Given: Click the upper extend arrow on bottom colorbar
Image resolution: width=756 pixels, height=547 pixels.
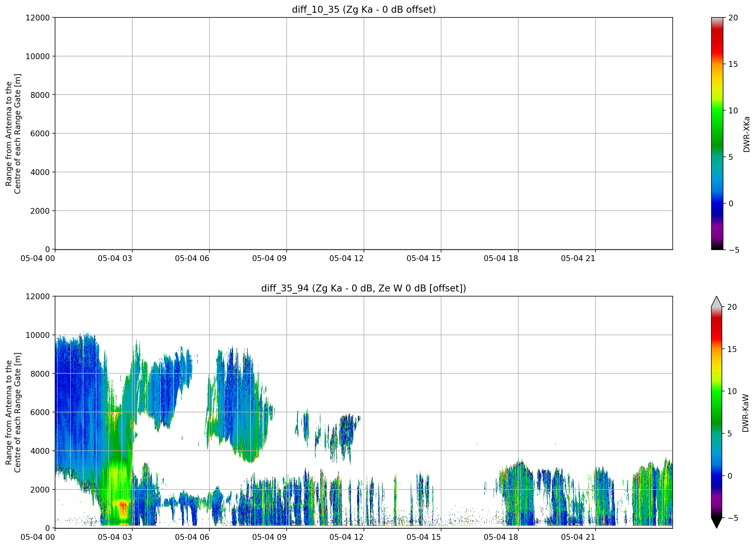Looking at the screenshot, I should point(716,301).
